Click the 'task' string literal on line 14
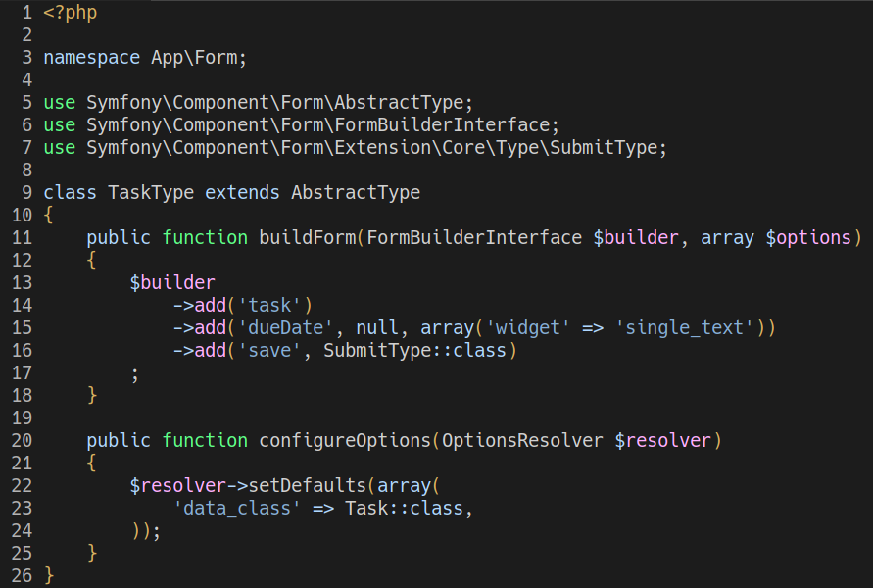This screenshot has width=873, height=588. tap(269, 305)
